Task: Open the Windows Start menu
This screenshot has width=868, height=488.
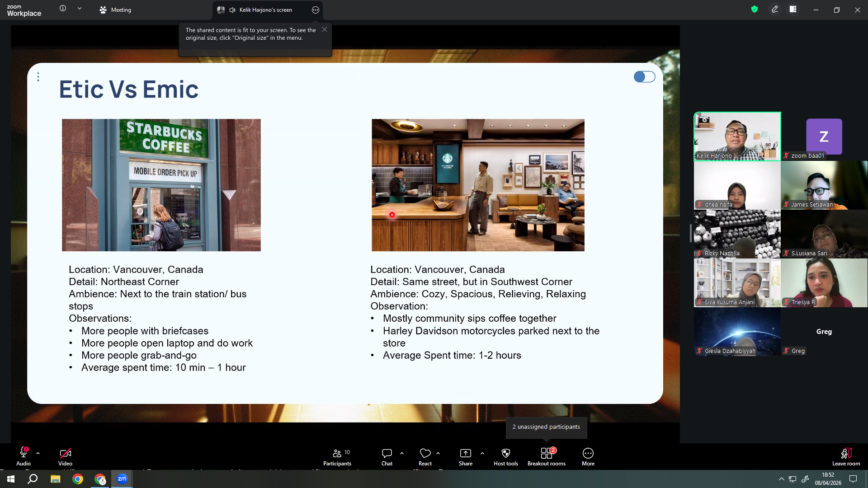Action: pyautogui.click(x=11, y=479)
